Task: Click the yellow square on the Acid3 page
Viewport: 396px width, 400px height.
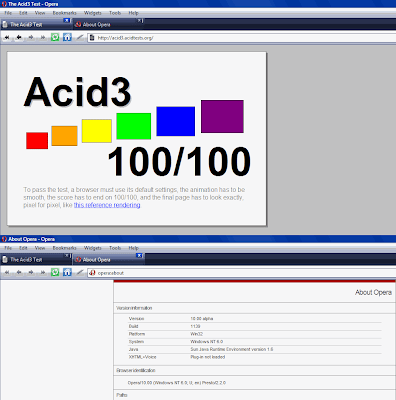Action: tap(97, 131)
